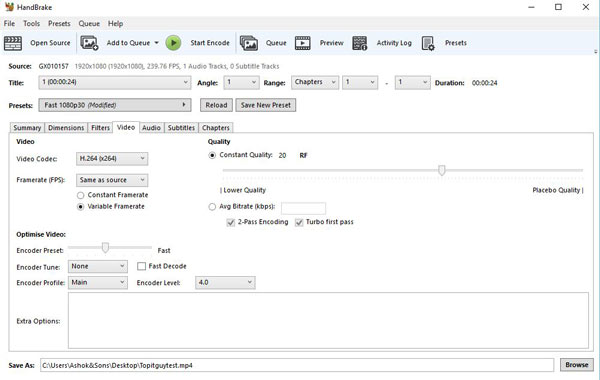Select the Video tab
600x380 pixels.
click(126, 127)
